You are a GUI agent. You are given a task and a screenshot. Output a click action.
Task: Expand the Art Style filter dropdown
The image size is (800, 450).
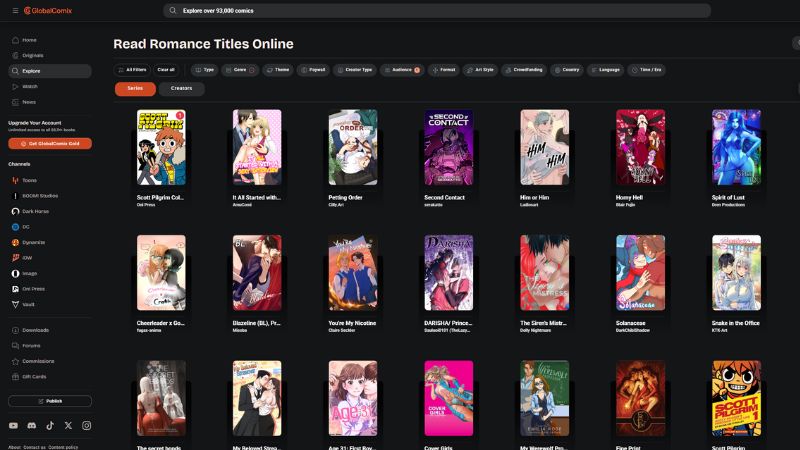(480, 70)
